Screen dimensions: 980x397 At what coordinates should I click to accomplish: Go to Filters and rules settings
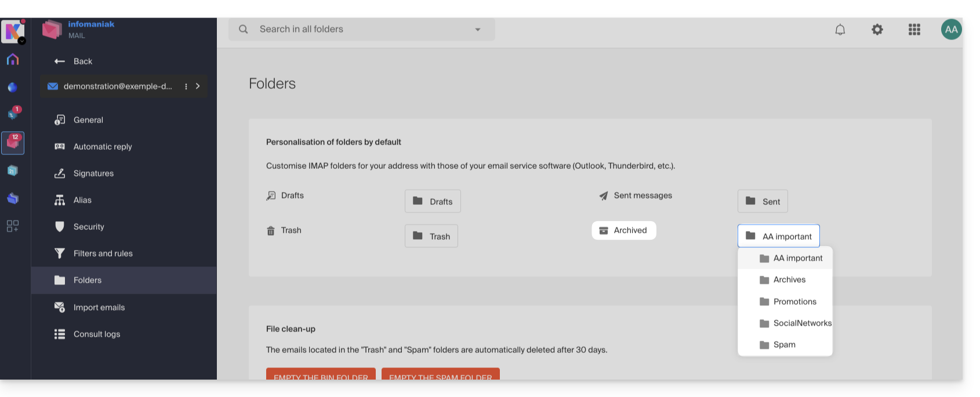103,254
